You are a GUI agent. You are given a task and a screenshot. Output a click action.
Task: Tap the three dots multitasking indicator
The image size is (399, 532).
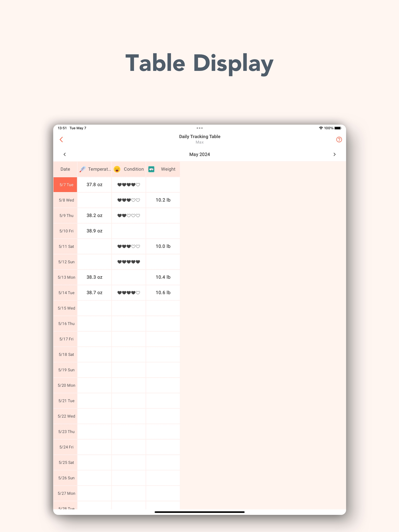point(199,128)
